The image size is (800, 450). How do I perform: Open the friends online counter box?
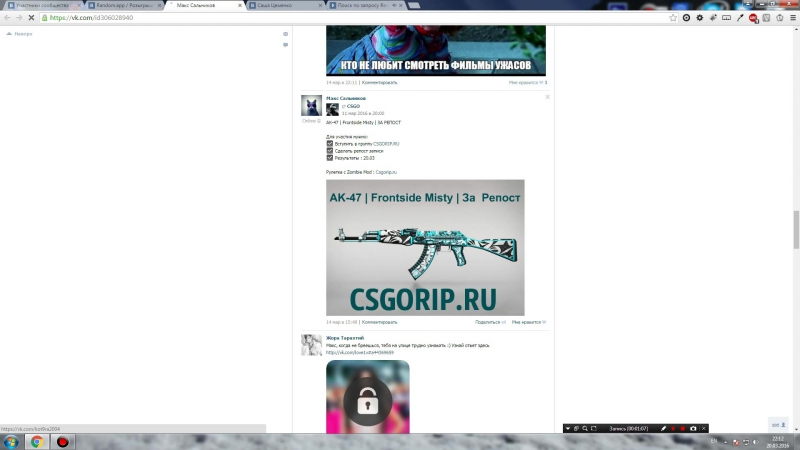778,425
